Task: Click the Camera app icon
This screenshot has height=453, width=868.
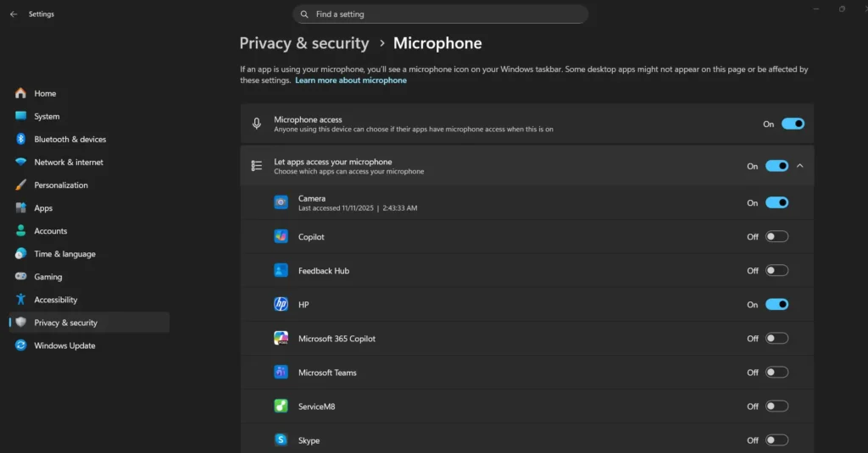Action: pos(281,202)
